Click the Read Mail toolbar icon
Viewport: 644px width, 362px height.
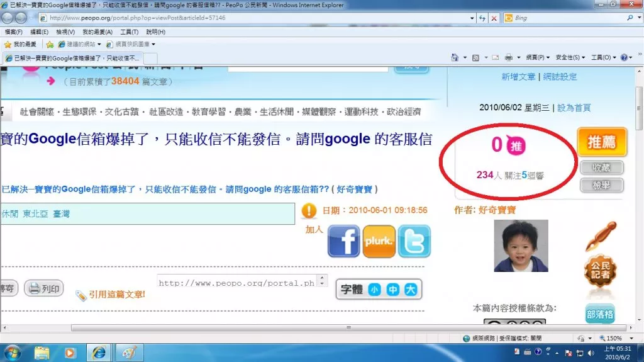496,57
